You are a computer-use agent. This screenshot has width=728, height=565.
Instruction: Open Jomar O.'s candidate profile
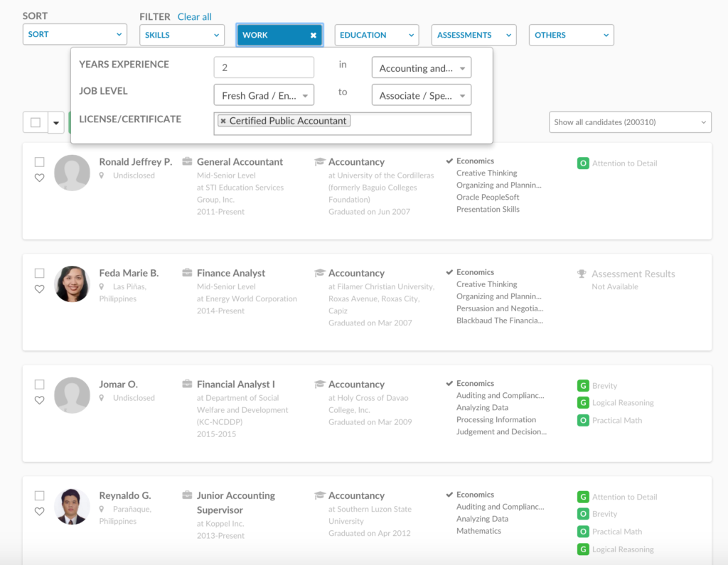tap(119, 384)
